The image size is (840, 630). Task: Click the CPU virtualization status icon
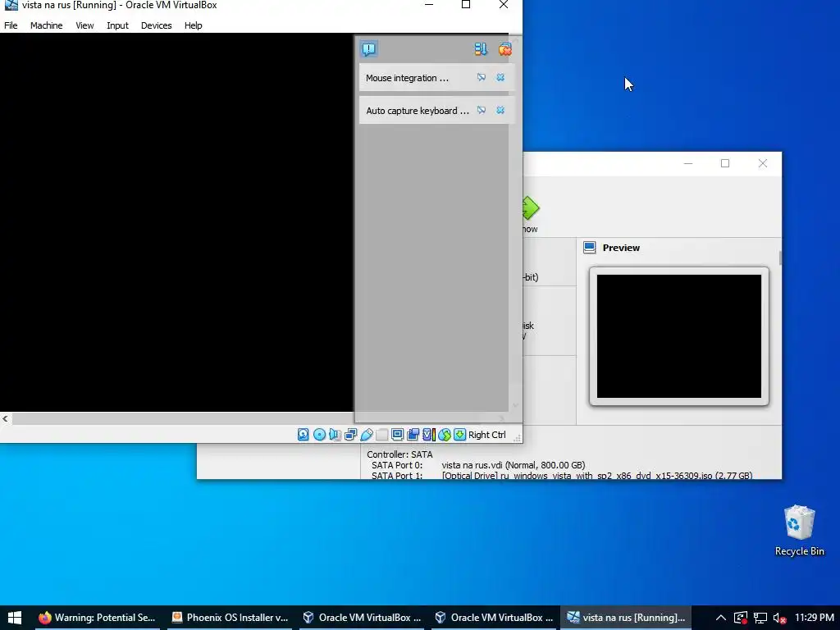pyautogui.click(x=429, y=435)
